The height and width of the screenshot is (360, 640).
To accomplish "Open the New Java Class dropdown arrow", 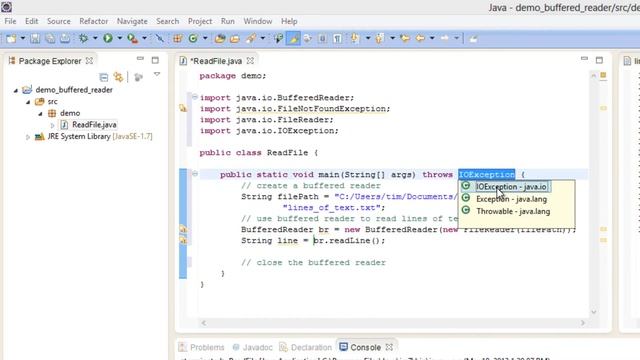I will [x=205, y=38].
